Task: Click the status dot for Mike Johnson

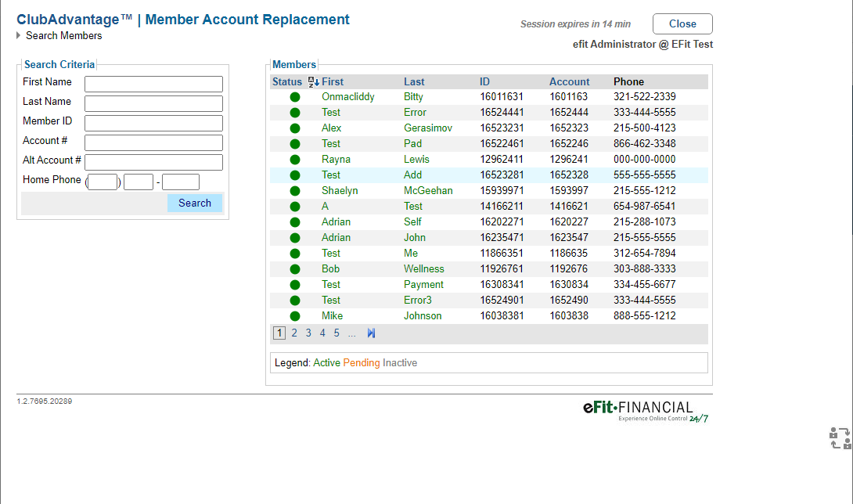Action: click(x=295, y=316)
